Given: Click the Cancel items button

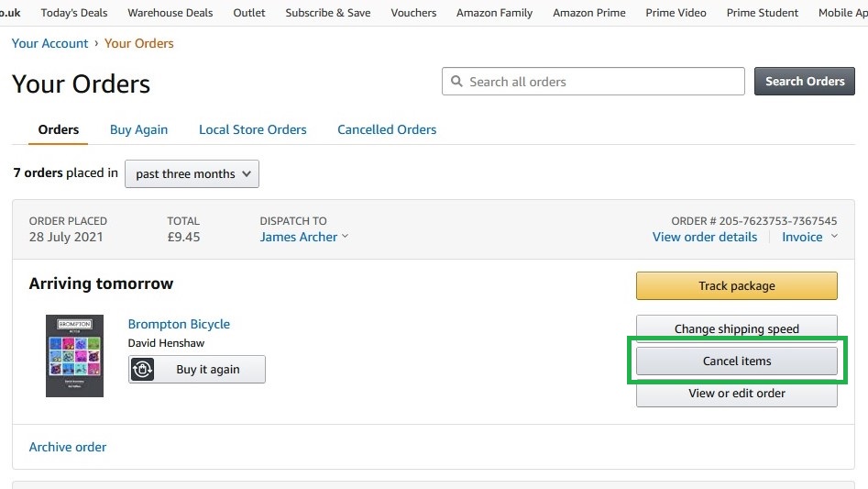Looking at the screenshot, I should [736, 361].
